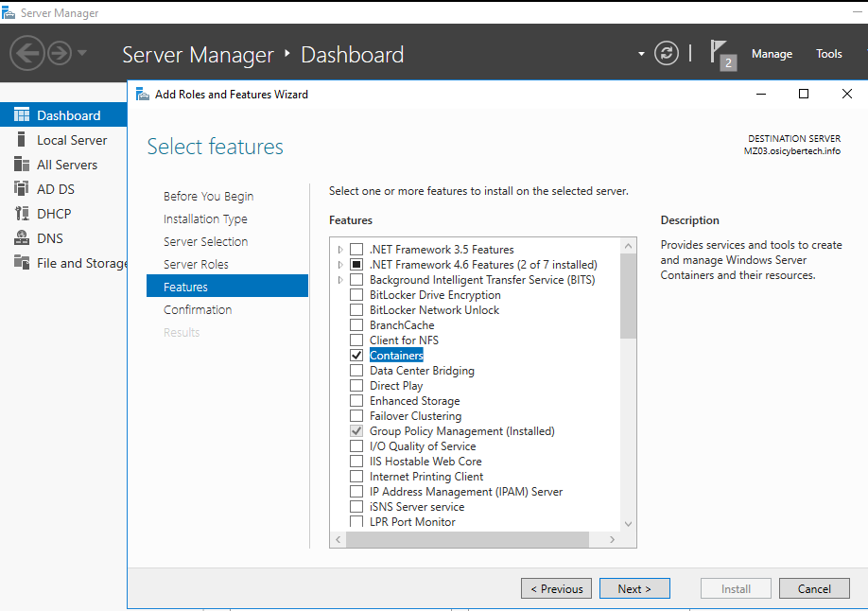Check iSNS Server service
868x611 pixels.
coord(356,507)
